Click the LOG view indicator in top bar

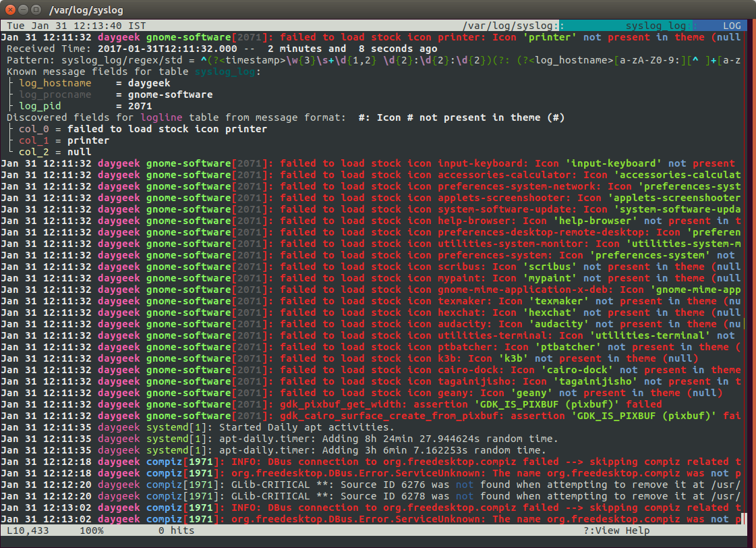pos(731,26)
